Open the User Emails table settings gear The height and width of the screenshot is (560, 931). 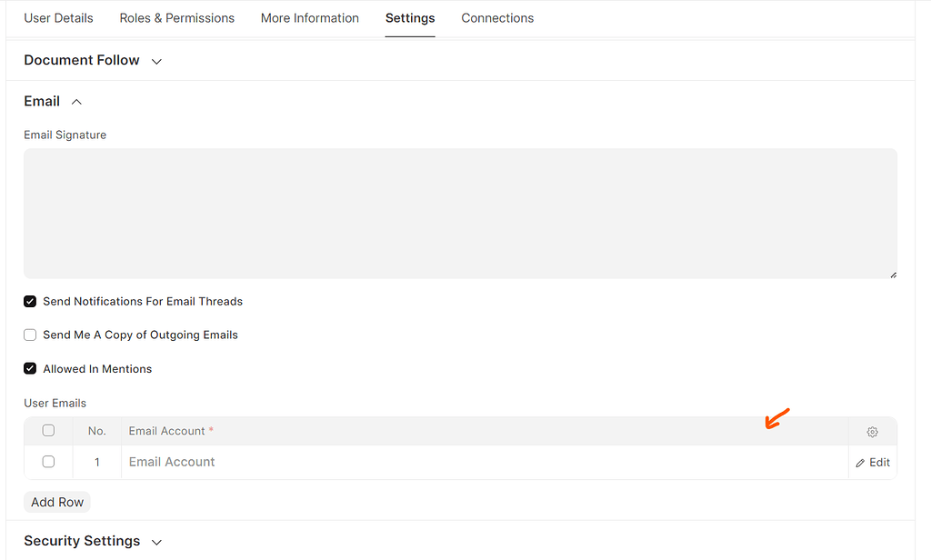click(x=872, y=431)
